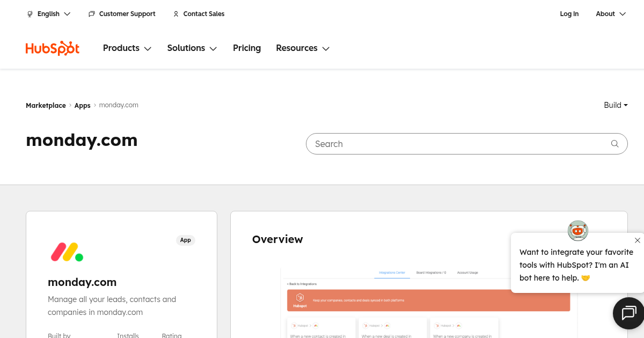Click monday.com breadcrumb text
Image resolution: width=644 pixels, height=338 pixels.
(119, 105)
